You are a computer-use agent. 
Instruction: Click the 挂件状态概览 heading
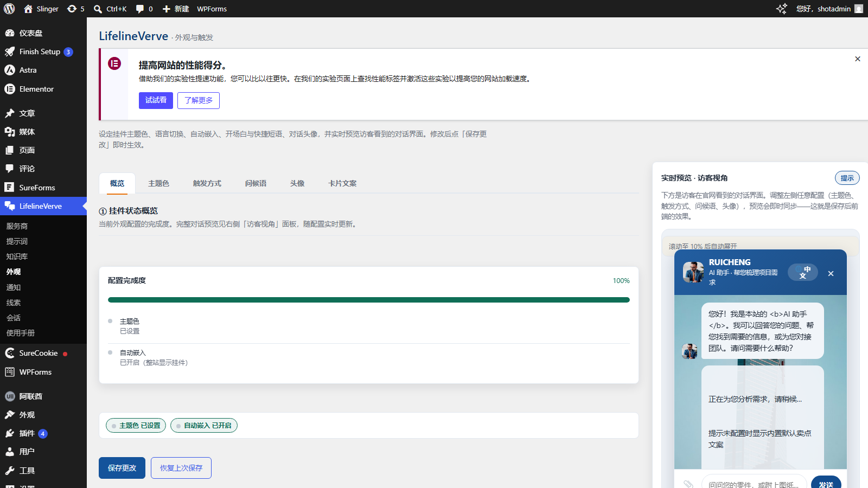[x=129, y=211]
